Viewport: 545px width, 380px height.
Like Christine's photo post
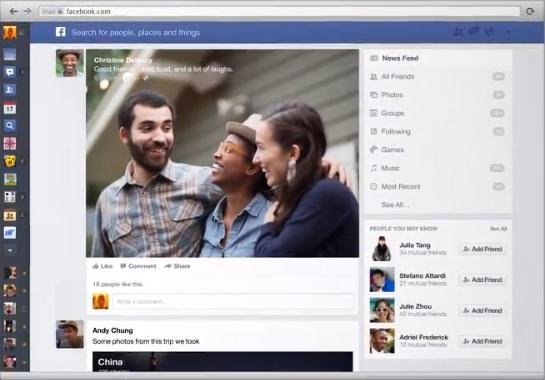103,266
